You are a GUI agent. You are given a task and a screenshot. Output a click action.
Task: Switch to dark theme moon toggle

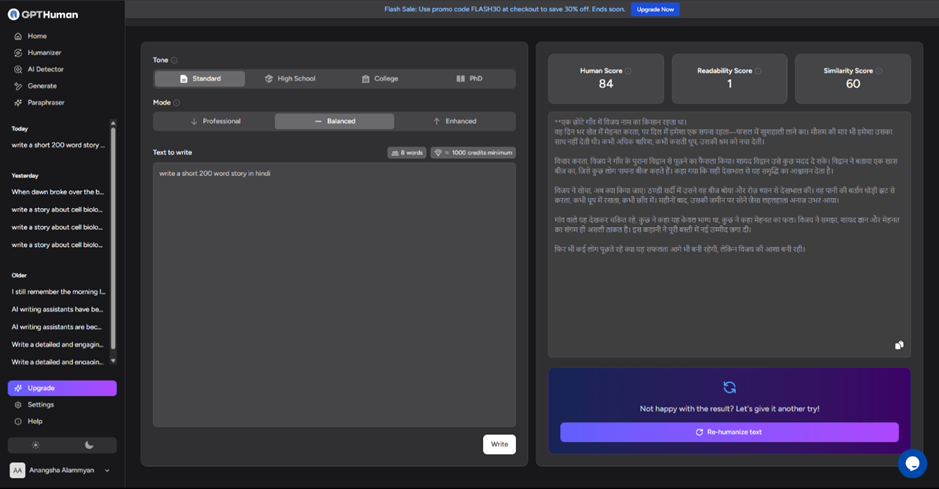point(89,445)
